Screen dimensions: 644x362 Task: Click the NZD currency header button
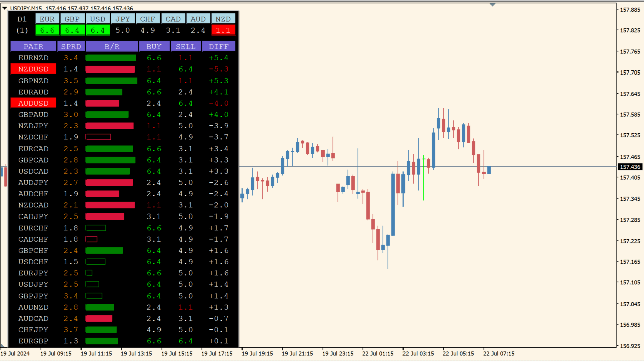(223, 19)
